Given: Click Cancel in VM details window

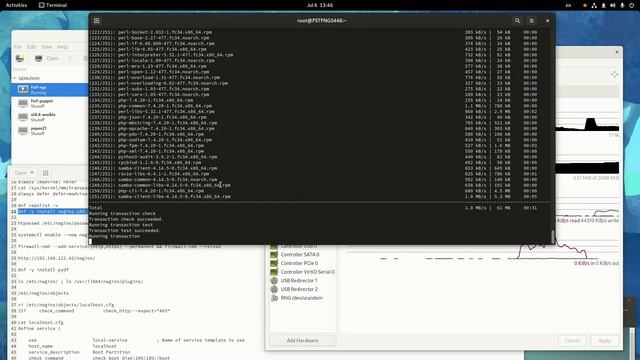Looking at the screenshot, I should [572, 340].
